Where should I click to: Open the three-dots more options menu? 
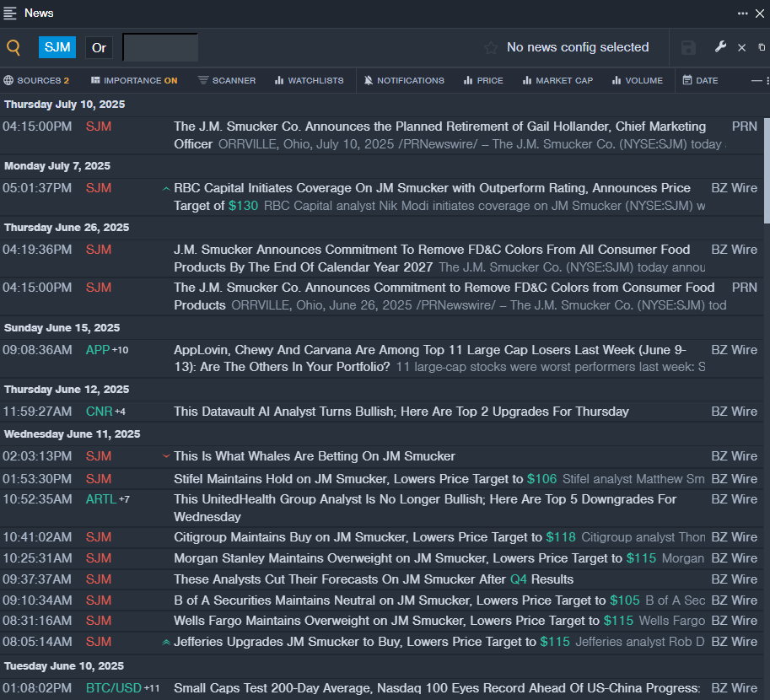(x=742, y=13)
